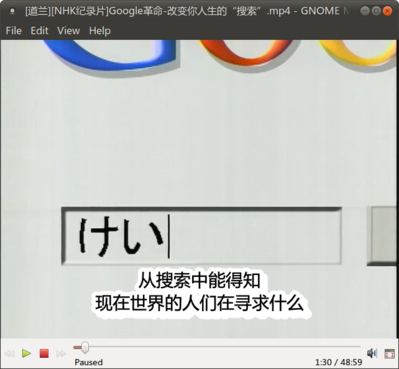399x369 pixels.
Task: Open the File menu
Action: tap(14, 31)
